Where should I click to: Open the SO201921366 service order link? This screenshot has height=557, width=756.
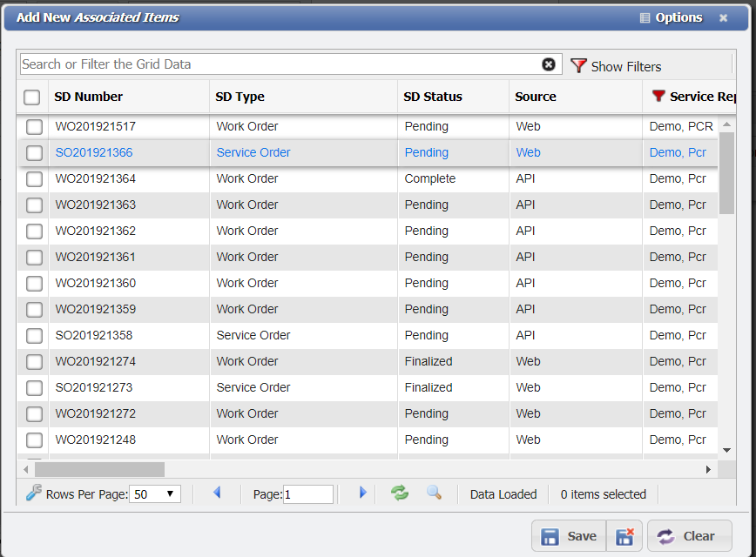pos(94,152)
